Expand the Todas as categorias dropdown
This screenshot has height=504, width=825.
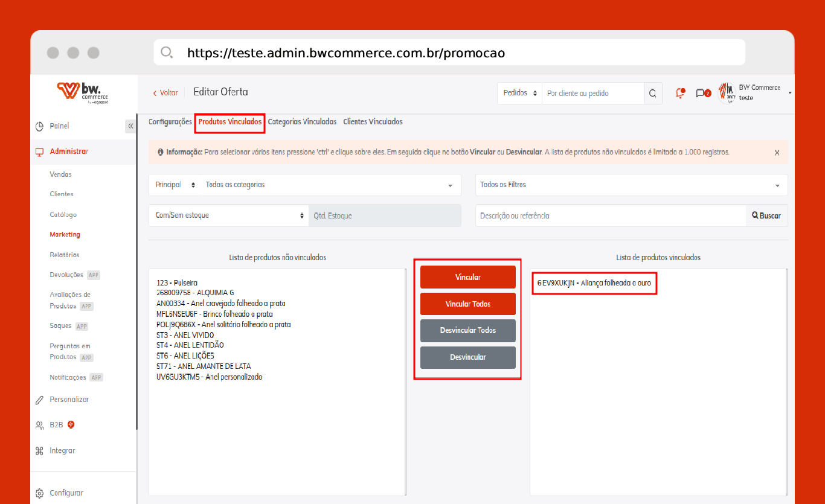(x=329, y=185)
